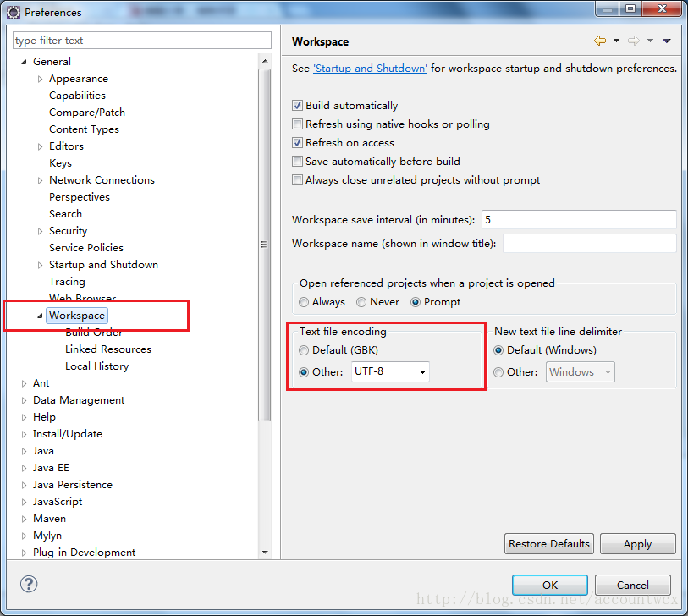
Task: Expand the Appearance tree node
Action: point(40,79)
